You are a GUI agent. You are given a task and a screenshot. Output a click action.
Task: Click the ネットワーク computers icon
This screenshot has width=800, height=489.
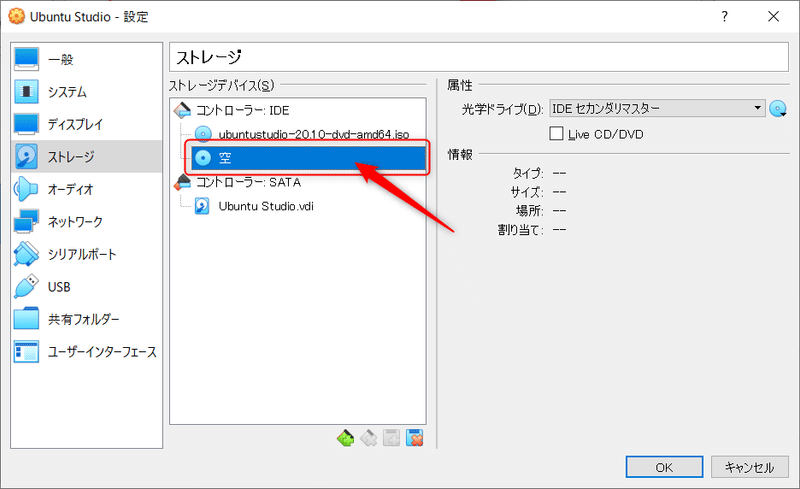pyautogui.click(x=26, y=222)
